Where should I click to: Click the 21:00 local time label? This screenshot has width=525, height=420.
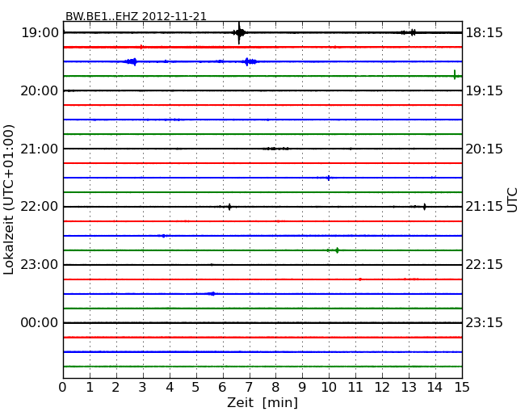(x=40, y=149)
